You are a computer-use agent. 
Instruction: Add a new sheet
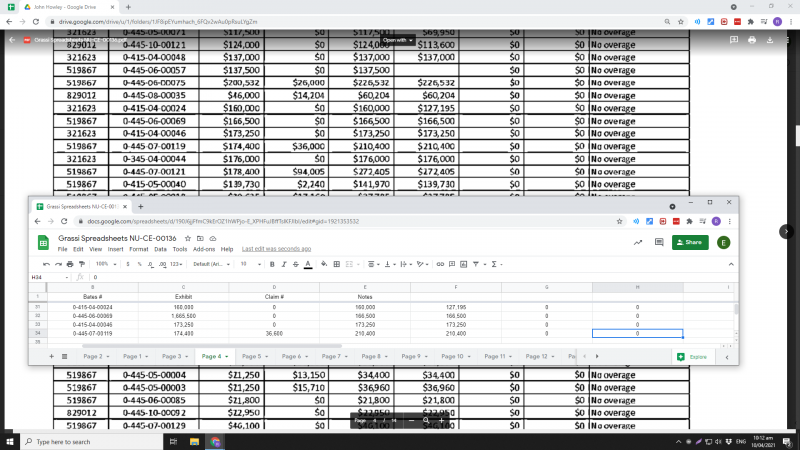51,357
